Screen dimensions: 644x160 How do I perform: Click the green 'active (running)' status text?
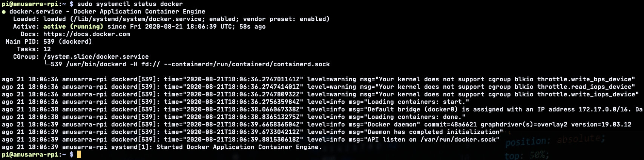(73, 27)
